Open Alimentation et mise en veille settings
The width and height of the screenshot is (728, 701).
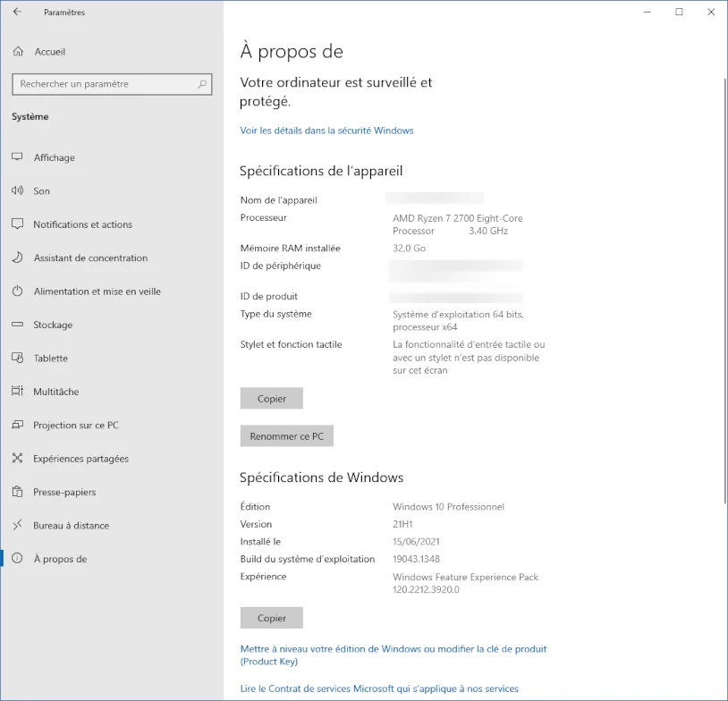click(x=99, y=291)
